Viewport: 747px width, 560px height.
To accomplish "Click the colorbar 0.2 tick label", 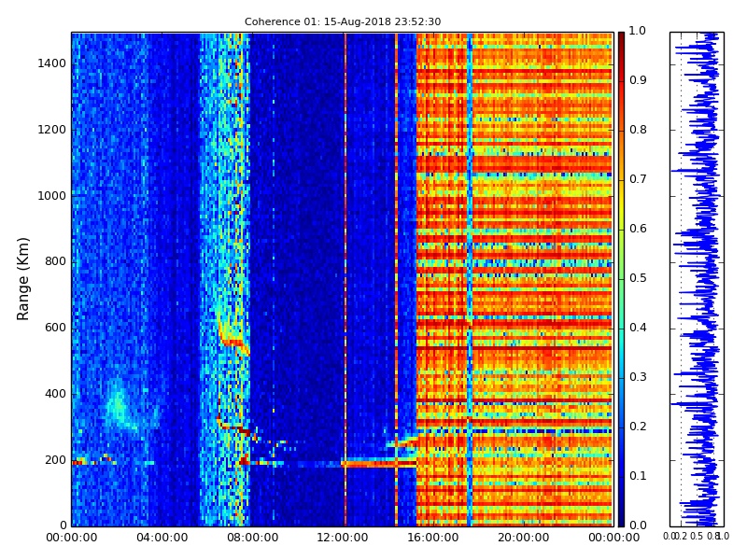I will 638,427.
